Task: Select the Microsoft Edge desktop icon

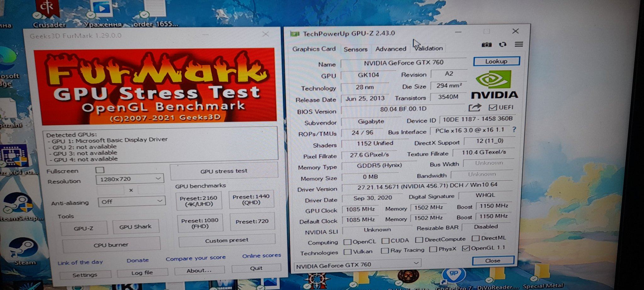Action: point(8,67)
